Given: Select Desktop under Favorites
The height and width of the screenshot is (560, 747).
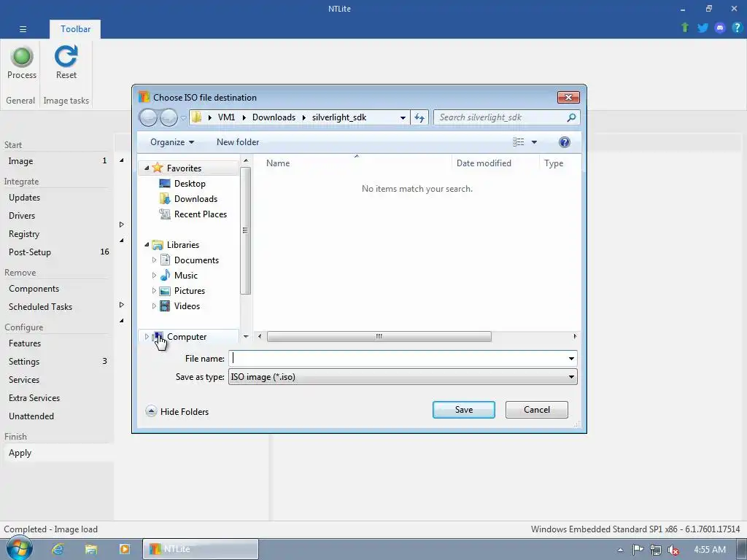Looking at the screenshot, I should coord(190,183).
